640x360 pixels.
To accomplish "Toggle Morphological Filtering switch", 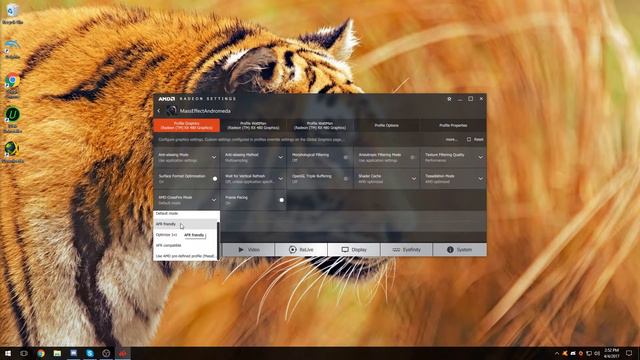I will [346, 158].
